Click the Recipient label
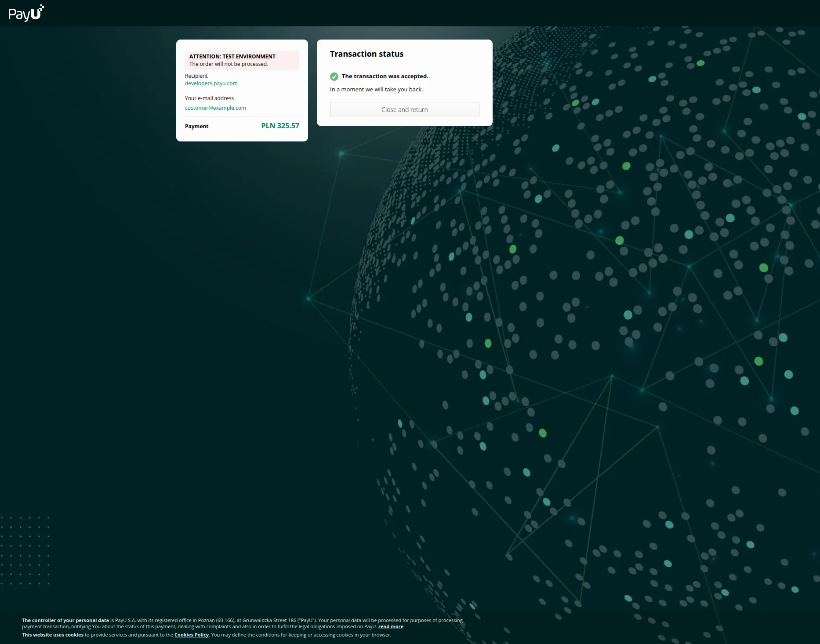 pos(196,76)
